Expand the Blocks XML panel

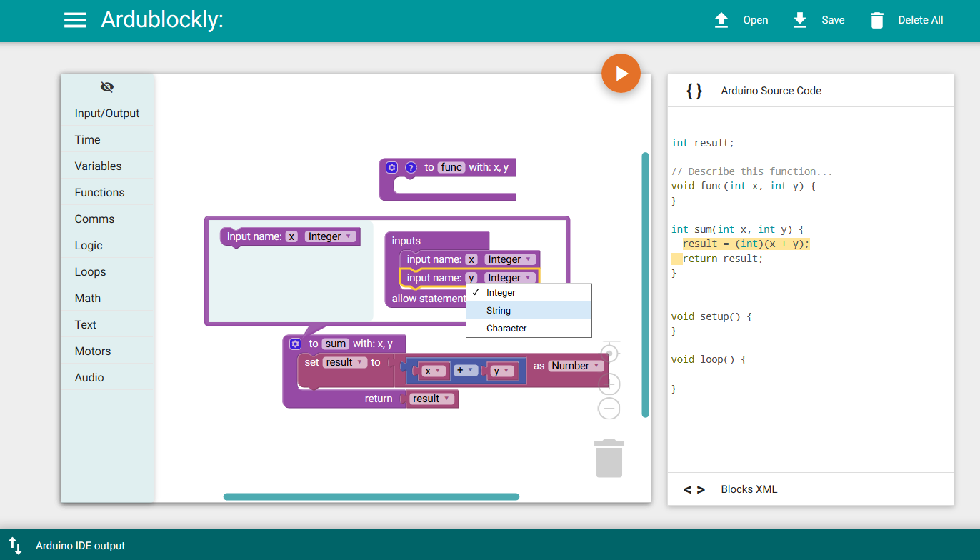[x=811, y=489]
